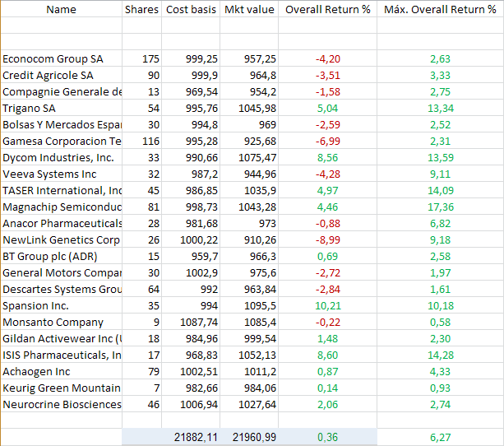Select the TASER International name cell
504x446 pixels.
click(x=62, y=190)
